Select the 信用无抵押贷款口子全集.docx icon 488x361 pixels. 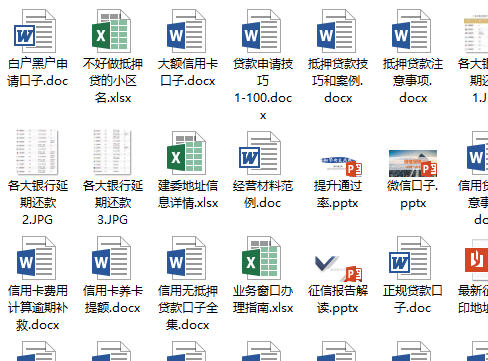186,258
